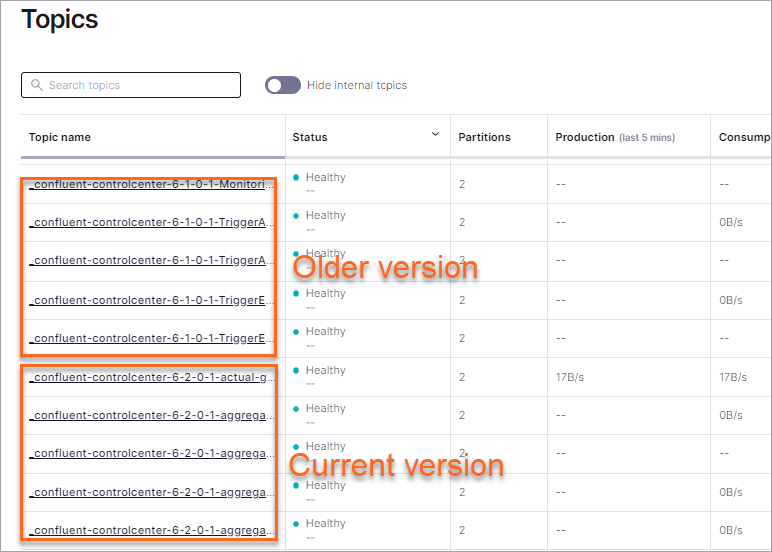
Task: Sort by the Partitions column header
Action: 484,137
